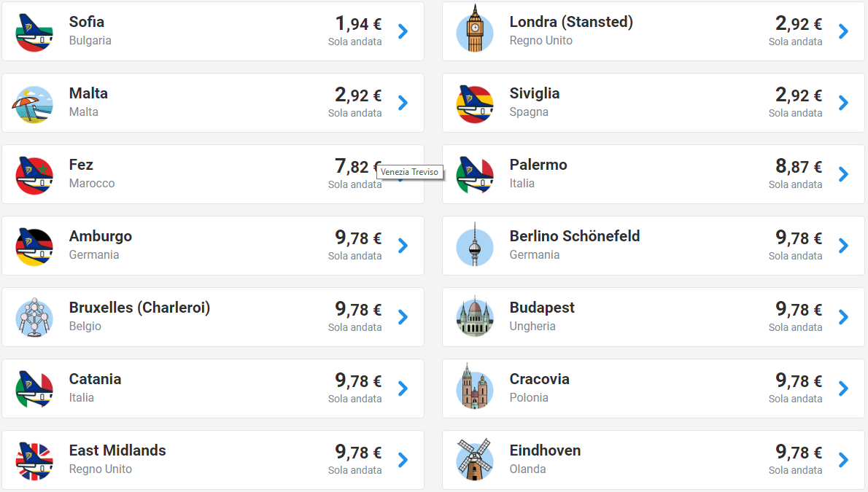Click the Atomium icon for Bruxelles

pos(34,318)
